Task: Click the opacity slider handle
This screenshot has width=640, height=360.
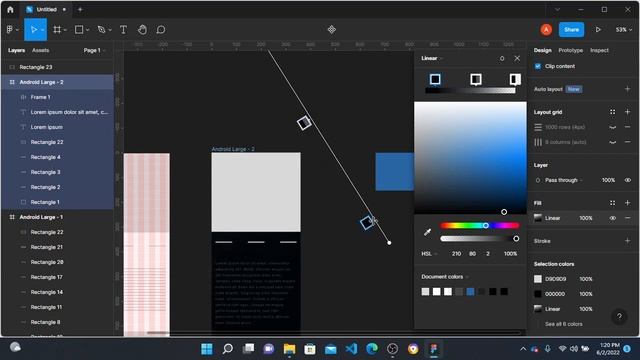Action: pos(516,238)
